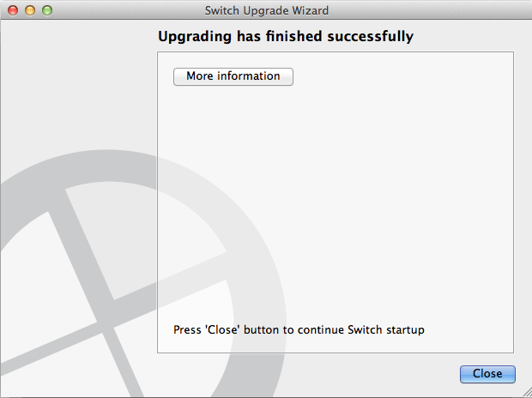
Task: Click 'Switch startup' in the instruction message
Action: click(386, 329)
